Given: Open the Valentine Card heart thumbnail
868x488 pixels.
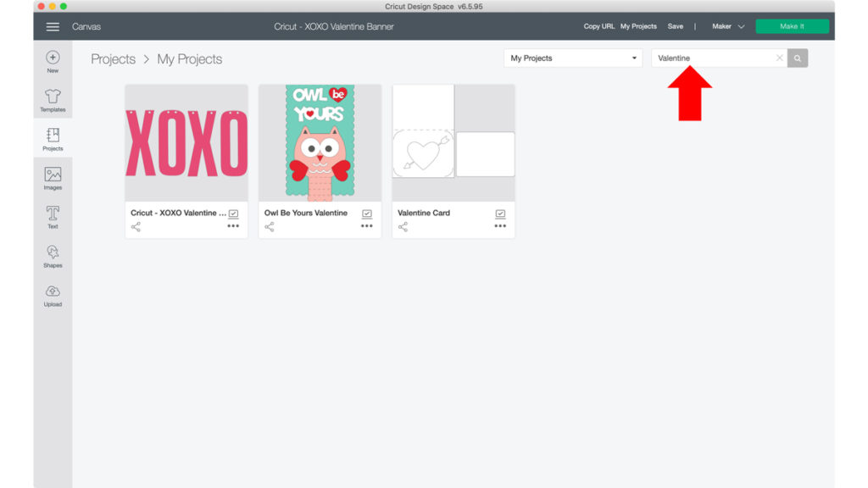Looking at the screenshot, I should (453, 142).
